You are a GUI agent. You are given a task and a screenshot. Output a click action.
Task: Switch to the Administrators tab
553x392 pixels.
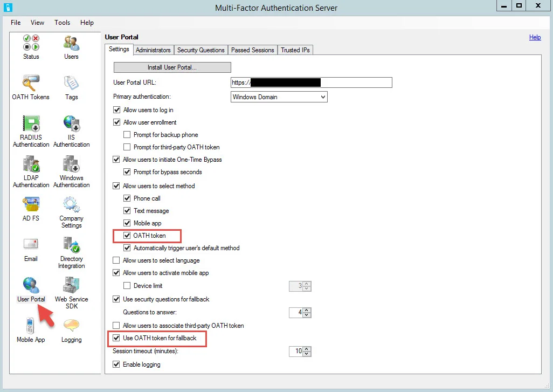[153, 50]
